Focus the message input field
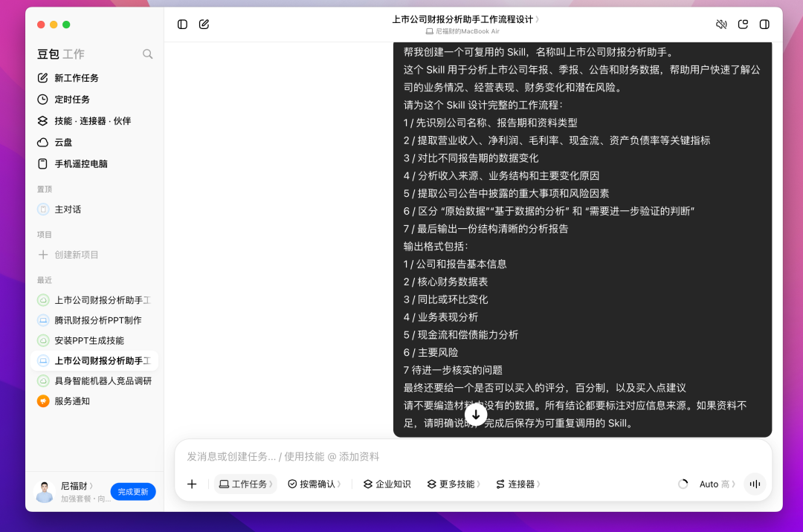 [473, 456]
